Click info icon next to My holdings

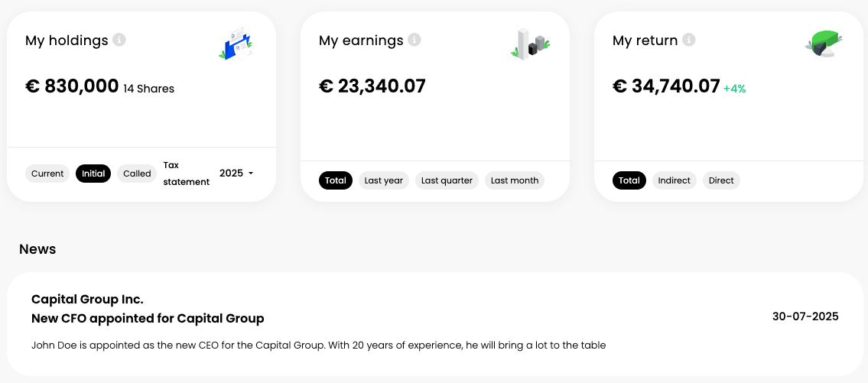click(119, 40)
